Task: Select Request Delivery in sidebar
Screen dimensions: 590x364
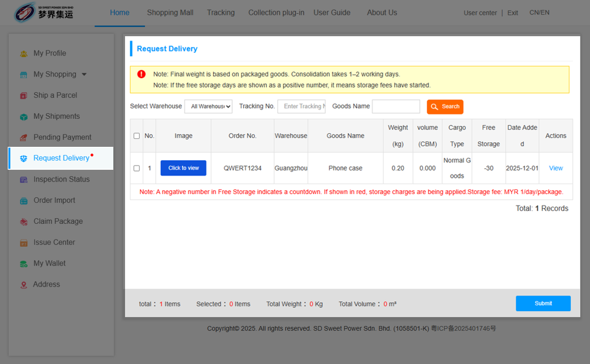Action: pyautogui.click(x=61, y=159)
